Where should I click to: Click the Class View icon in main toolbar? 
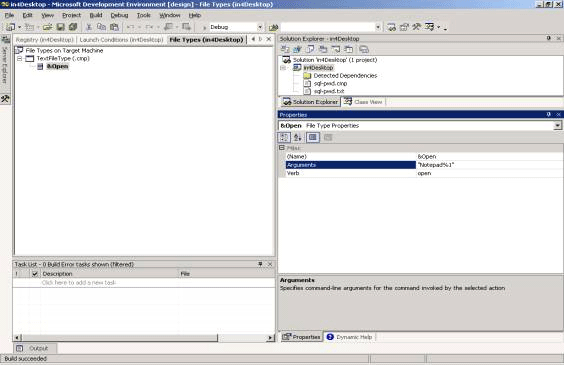[x=429, y=27]
